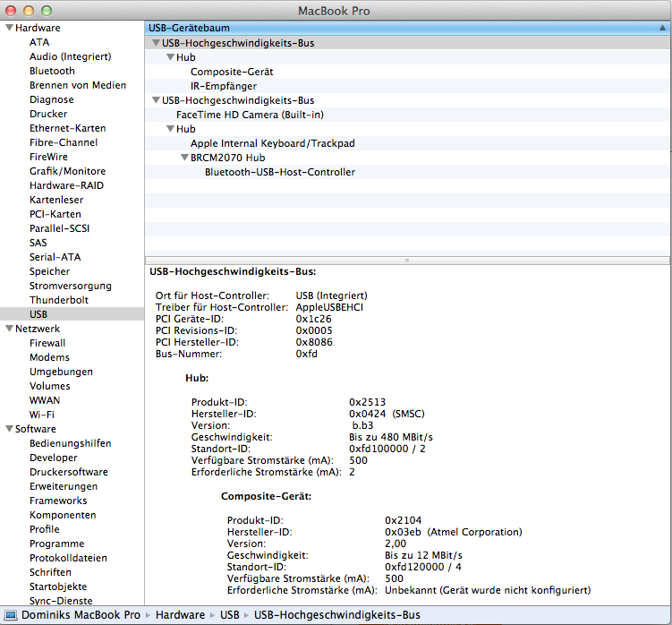Open Volumes under Netzwerk
Viewport: 672px width, 625px height.
pyautogui.click(x=50, y=386)
